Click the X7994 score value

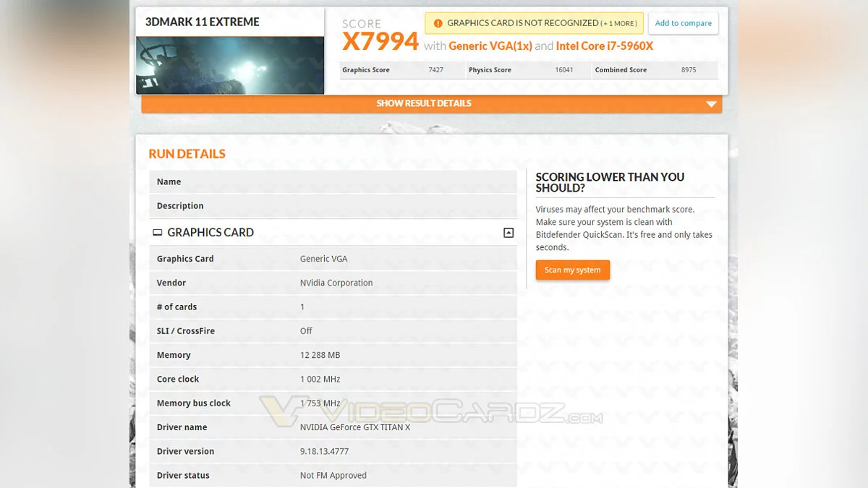(380, 42)
